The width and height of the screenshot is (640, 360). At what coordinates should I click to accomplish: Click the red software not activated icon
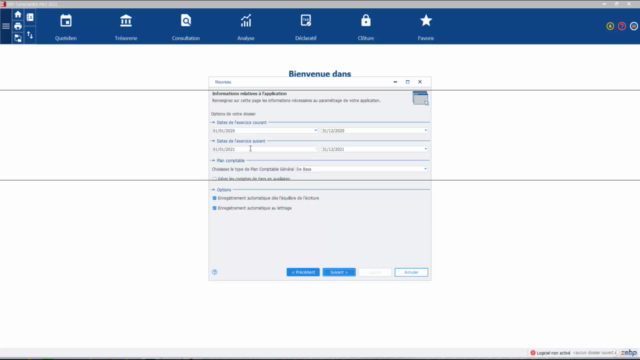pos(533,353)
